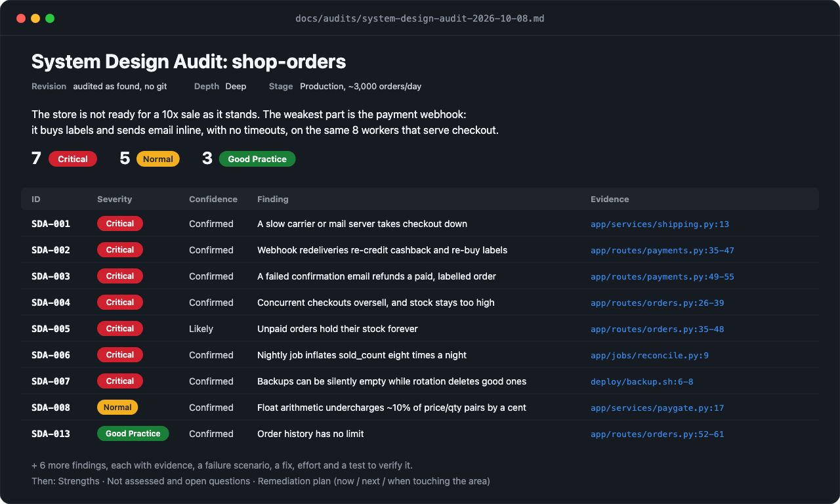
Task: Open evidence link app/routes/orders.py:26-39
Action: tap(657, 303)
